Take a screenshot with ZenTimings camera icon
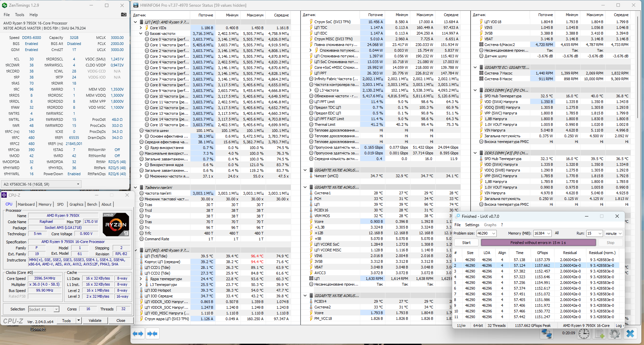The width and height of the screenshot is (644, 345). coord(124,14)
